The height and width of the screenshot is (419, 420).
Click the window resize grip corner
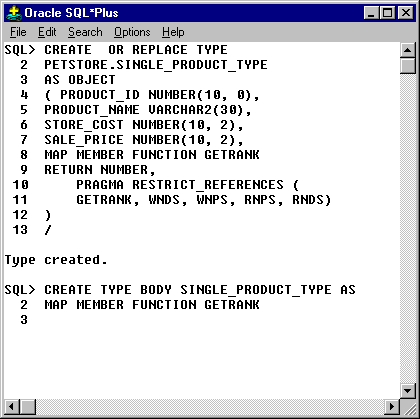(408, 407)
